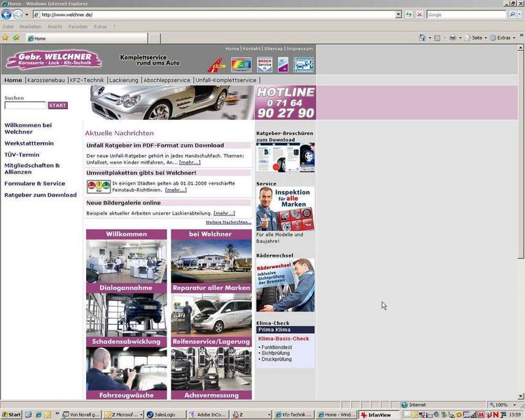Open the Favoriten menu
This screenshot has width=525, height=420.
coord(78,27)
